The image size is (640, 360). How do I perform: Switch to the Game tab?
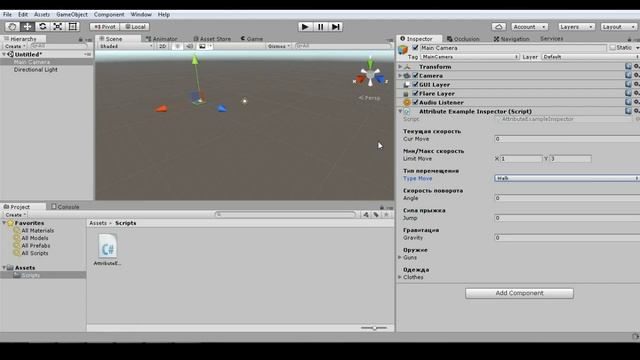tap(252, 39)
